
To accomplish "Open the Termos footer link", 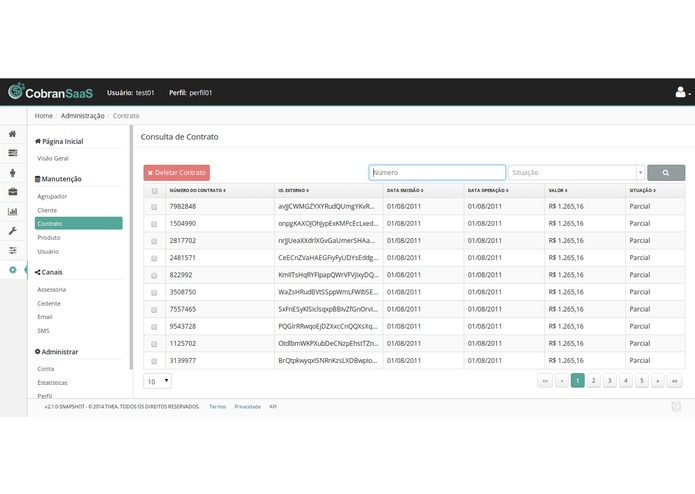I will 217,407.
